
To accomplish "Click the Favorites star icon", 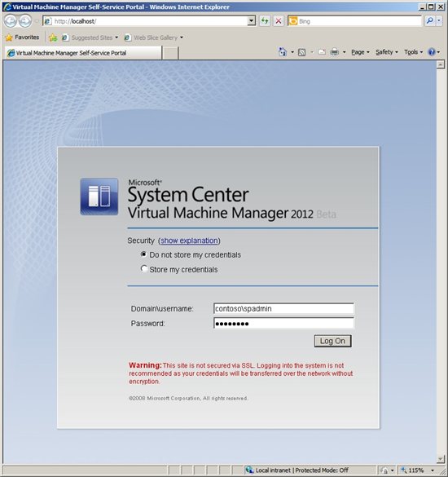I will point(9,38).
